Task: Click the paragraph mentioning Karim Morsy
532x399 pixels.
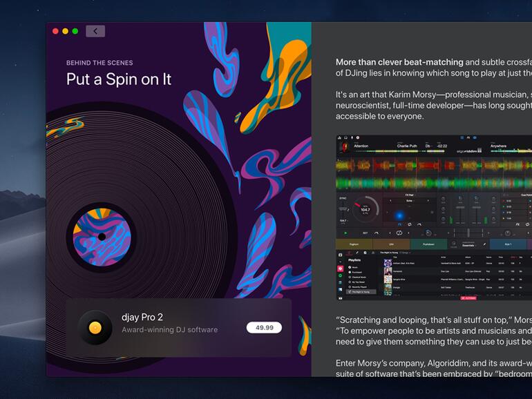Action: (x=434, y=105)
